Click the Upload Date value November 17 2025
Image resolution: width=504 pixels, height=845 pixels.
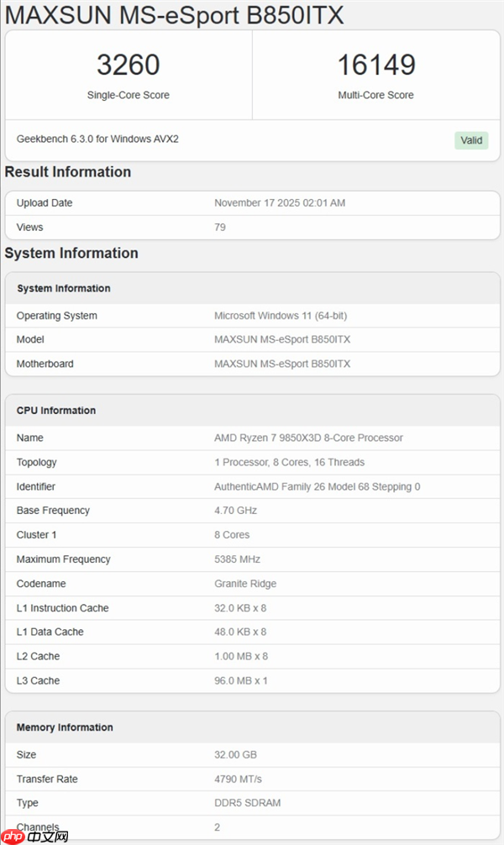[280, 203]
